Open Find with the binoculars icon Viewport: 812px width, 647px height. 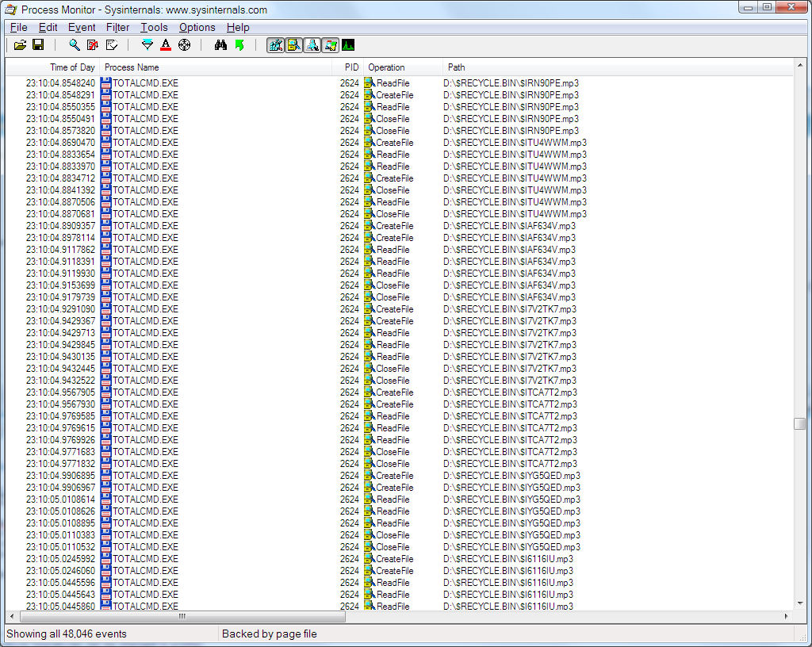[x=220, y=45]
